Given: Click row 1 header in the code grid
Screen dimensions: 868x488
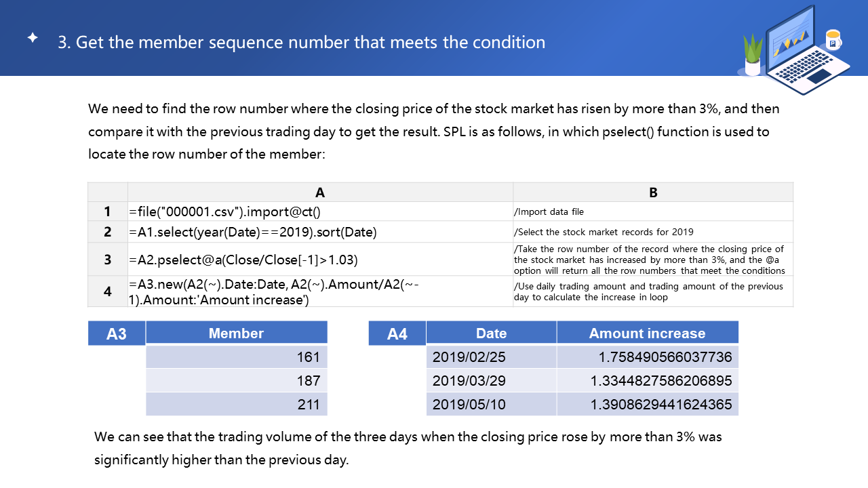Looking at the screenshot, I should (108, 211).
